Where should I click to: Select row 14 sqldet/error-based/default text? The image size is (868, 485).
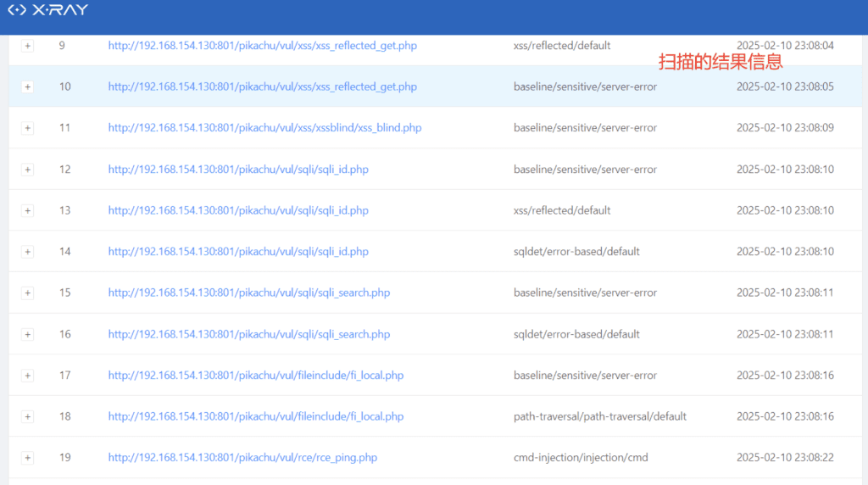click(x=576, y=251)
